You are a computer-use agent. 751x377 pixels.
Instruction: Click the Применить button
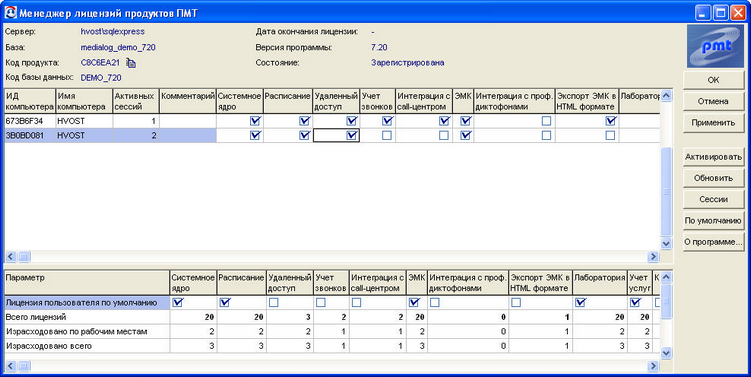[713, 123]
